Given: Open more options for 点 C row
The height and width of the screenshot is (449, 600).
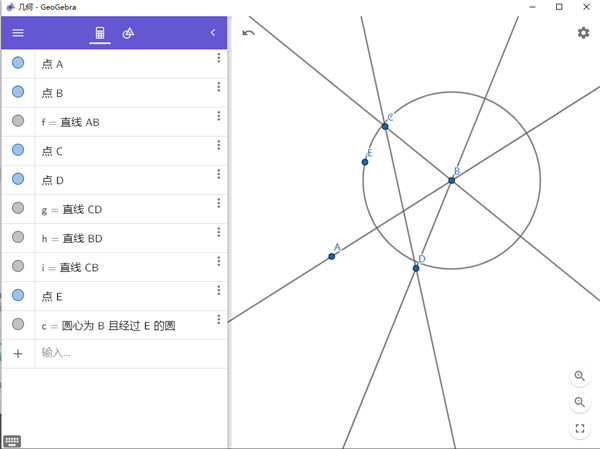Looking at the screenshot, I should coord(218,145).
